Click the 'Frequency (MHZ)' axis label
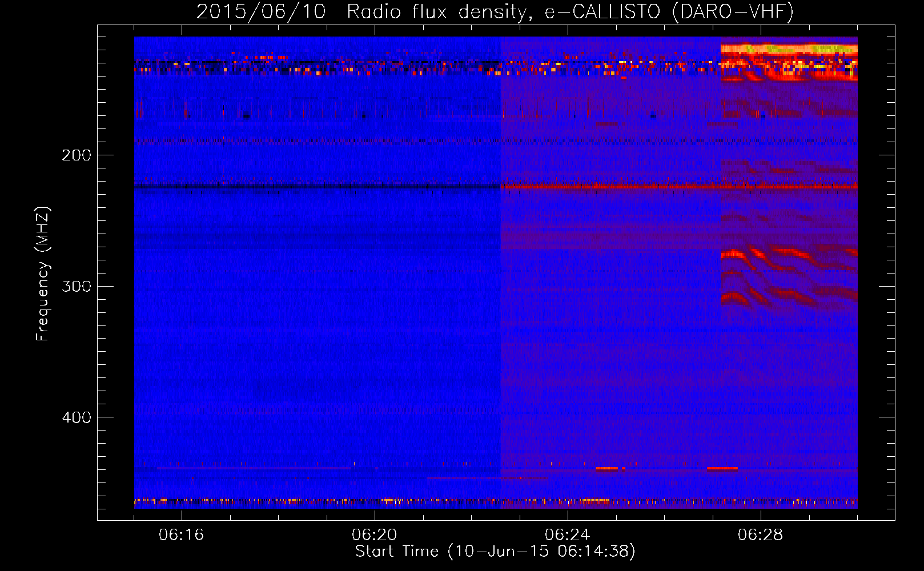 pyautogui.click(x=43, y=274)
